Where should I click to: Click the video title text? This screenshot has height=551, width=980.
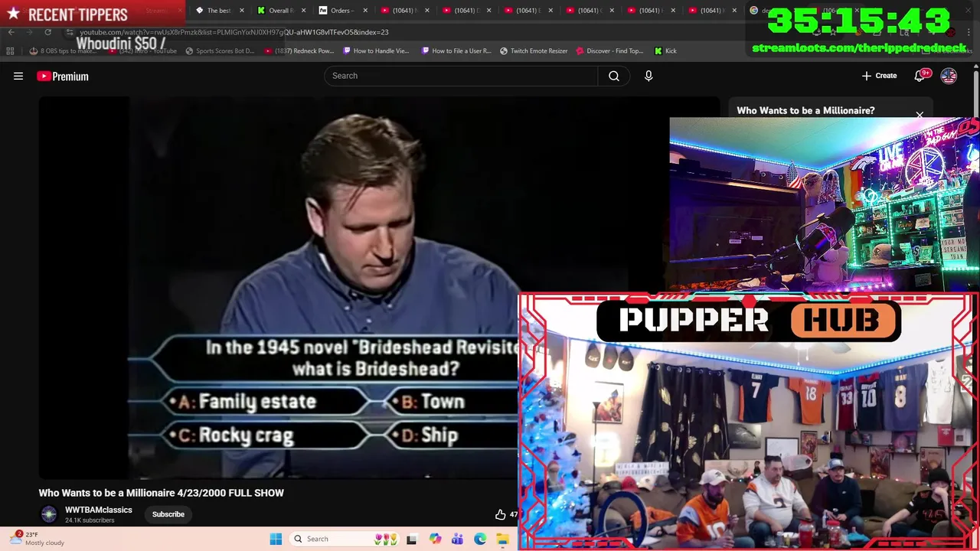point(161,493)
